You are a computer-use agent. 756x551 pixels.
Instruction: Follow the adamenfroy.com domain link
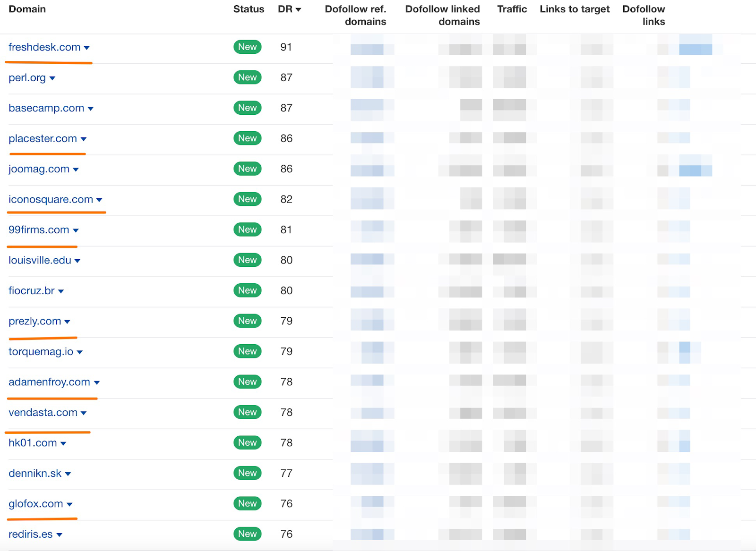[49, 382]
